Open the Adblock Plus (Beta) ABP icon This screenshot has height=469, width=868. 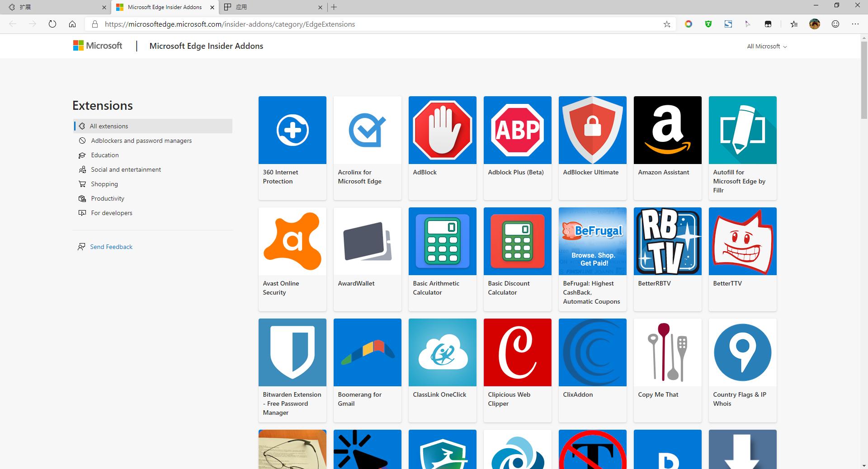518,130
